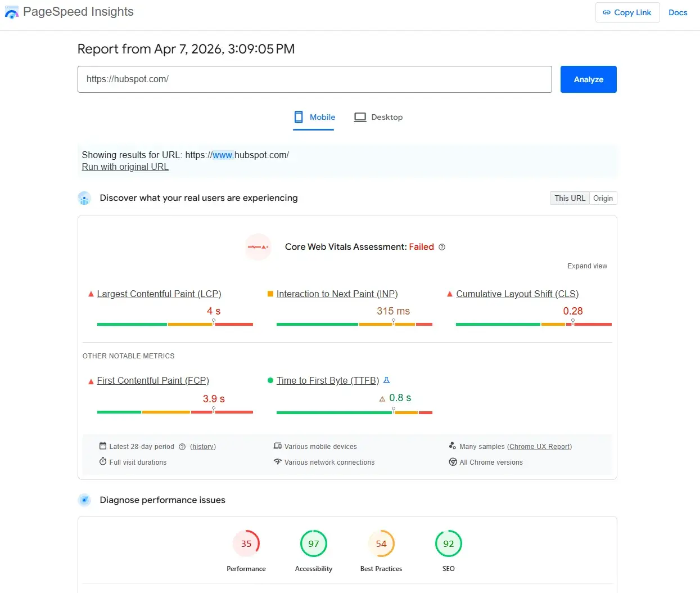
Task: Expand the Core Web Vitals view
Action: tap(587, 266)
